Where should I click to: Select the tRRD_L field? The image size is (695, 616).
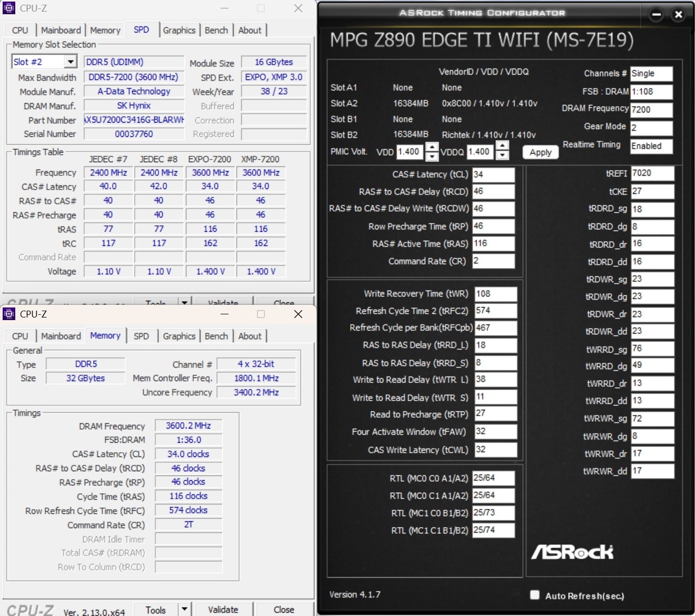click(x=495, y=345)
